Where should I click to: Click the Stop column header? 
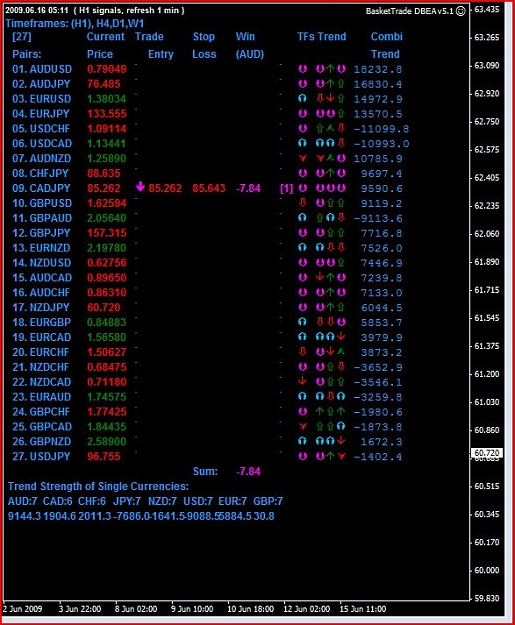pos(204,37)
